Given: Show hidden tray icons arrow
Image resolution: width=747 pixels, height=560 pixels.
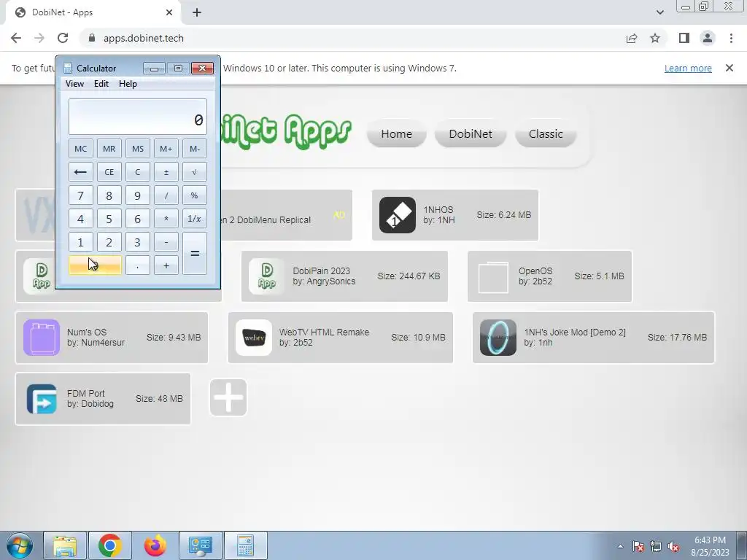Looking at the screenshot, I should pyautogui.click(x=620, y=546).
